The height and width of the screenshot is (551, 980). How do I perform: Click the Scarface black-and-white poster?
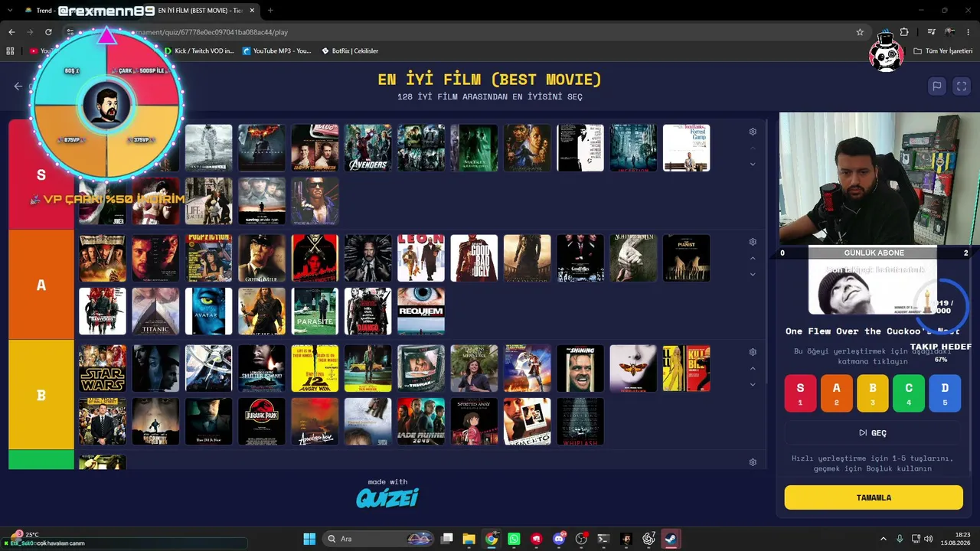[x=580, y=148]
